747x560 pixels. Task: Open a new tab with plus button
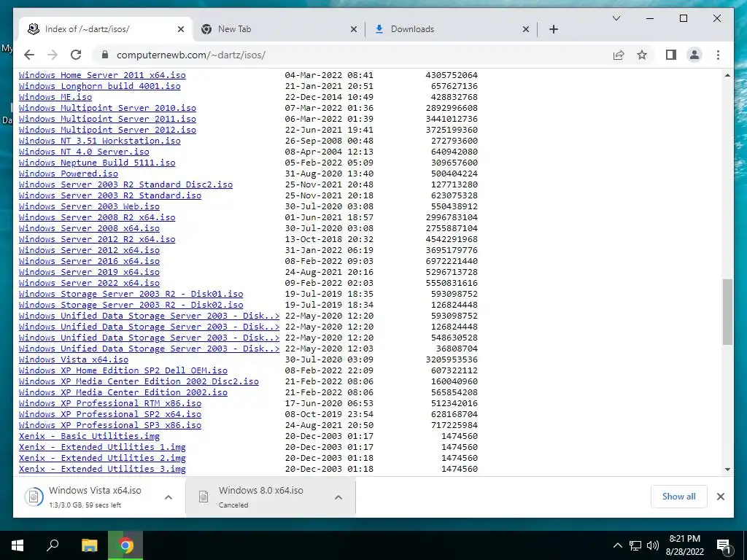coord(553,29)
